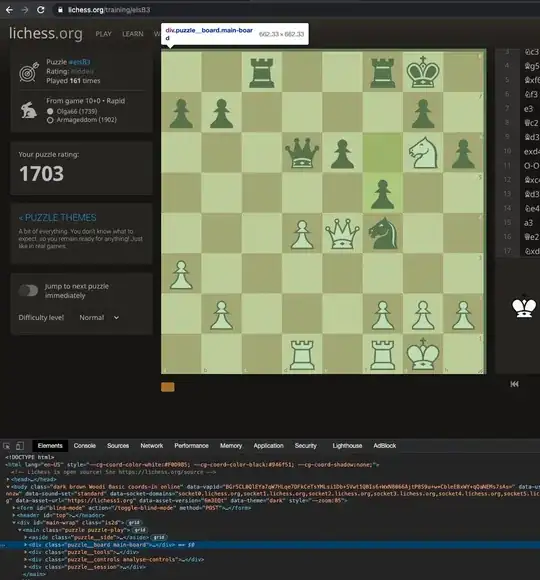
Task: Click the browser address bar URL
Action: pyautogui.click(x=109, y=10)
